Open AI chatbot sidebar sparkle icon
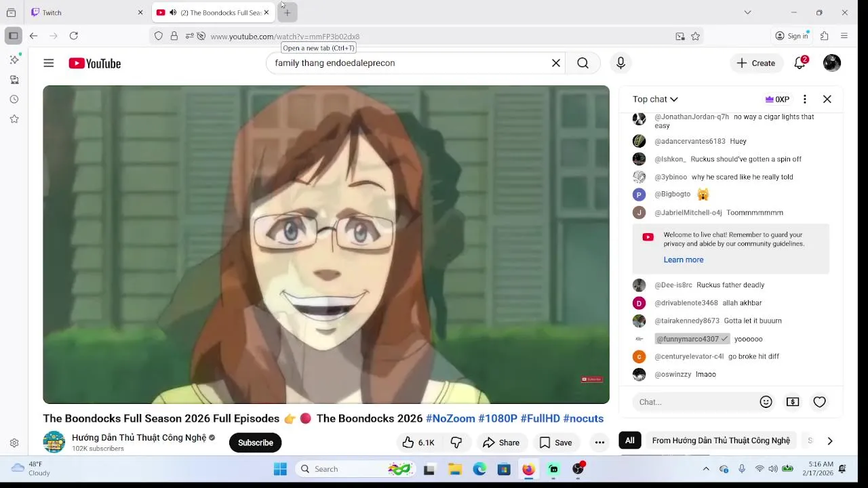The image size is (868, 488). coord(14,60)
